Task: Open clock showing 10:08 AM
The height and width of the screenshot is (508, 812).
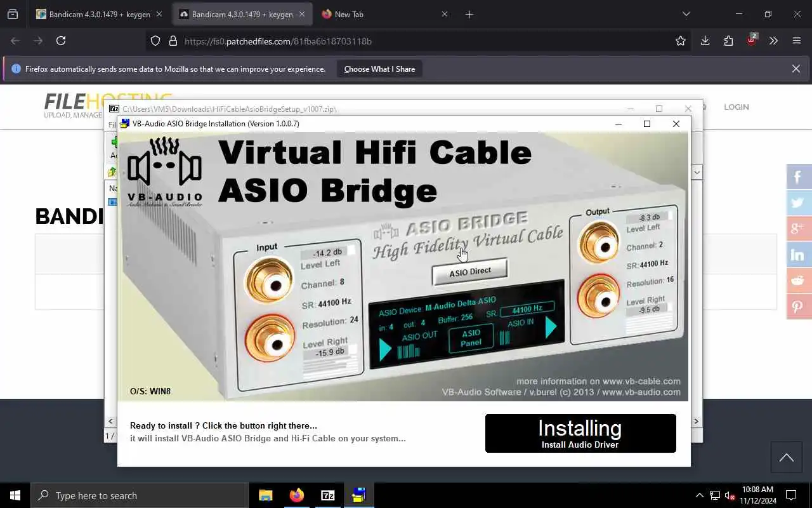Action: click(x=757, y=495)
